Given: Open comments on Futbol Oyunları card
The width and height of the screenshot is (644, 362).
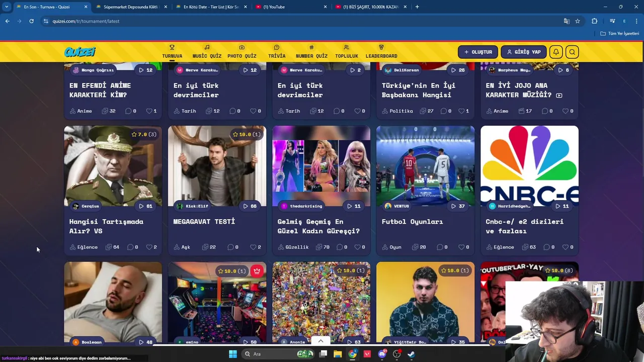Looking at the screenshot, I should pos(442,247).
